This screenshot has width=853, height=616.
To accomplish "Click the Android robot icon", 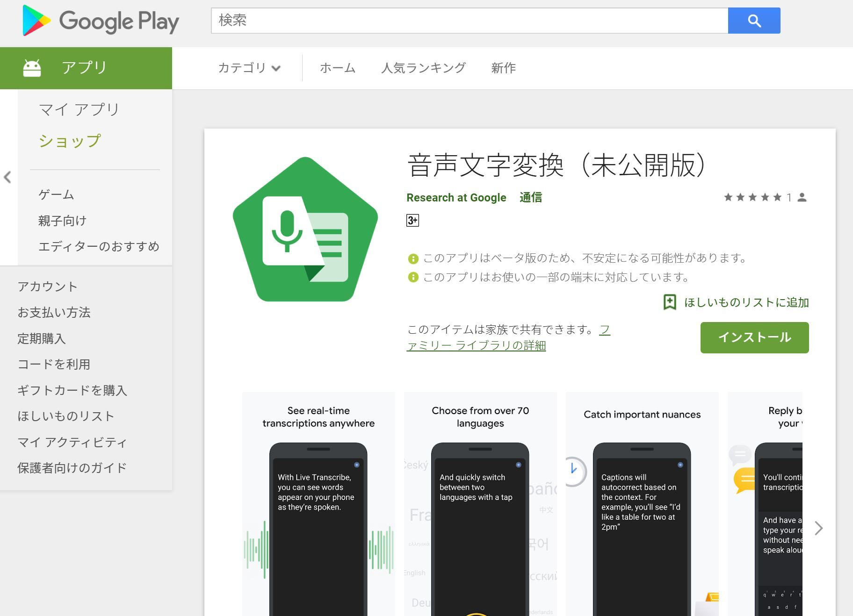I will (32, 68).
